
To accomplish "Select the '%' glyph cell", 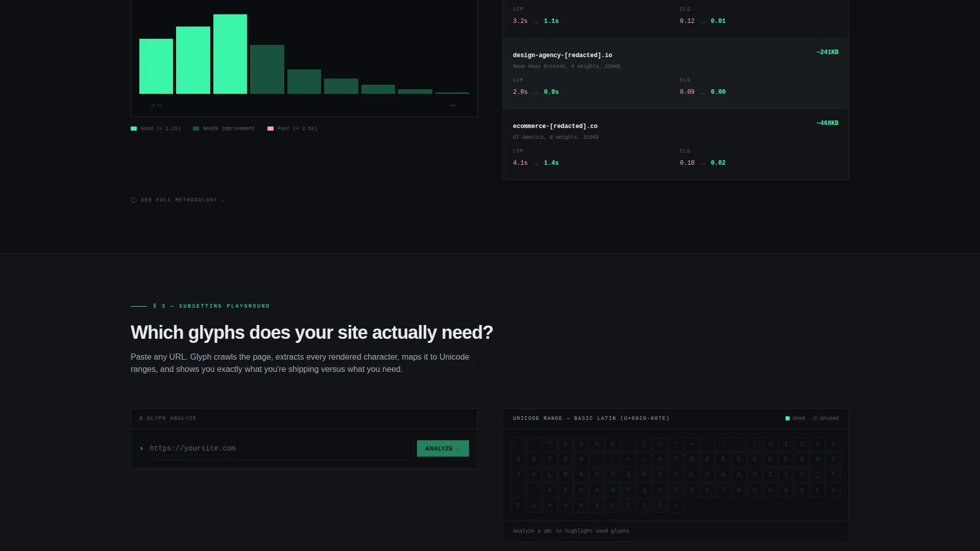I will click(597, 444).
